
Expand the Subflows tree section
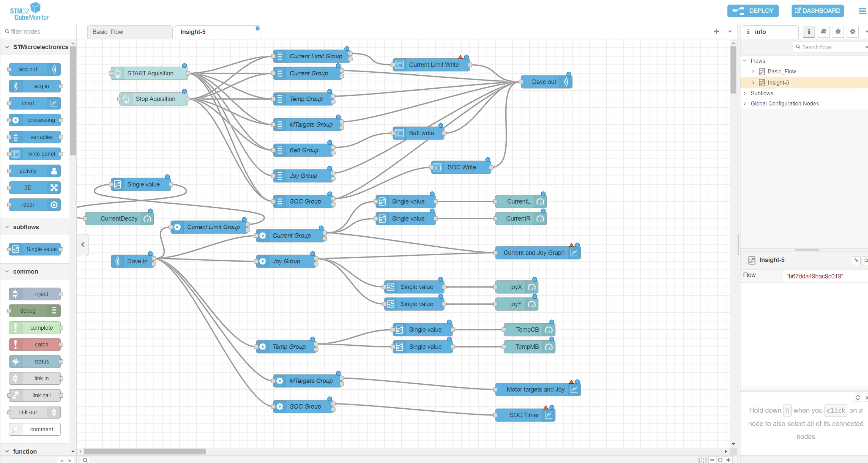pyautogui.click(x=745, y=93)
